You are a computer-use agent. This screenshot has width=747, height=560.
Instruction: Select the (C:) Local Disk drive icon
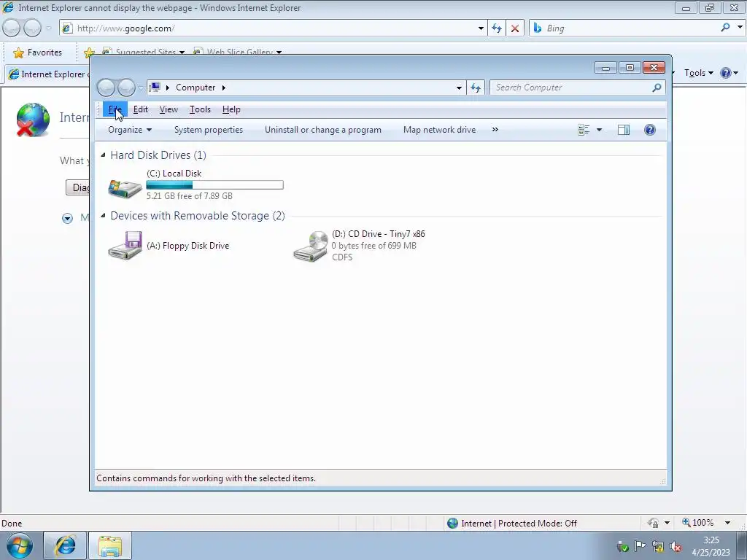(125, 189)
